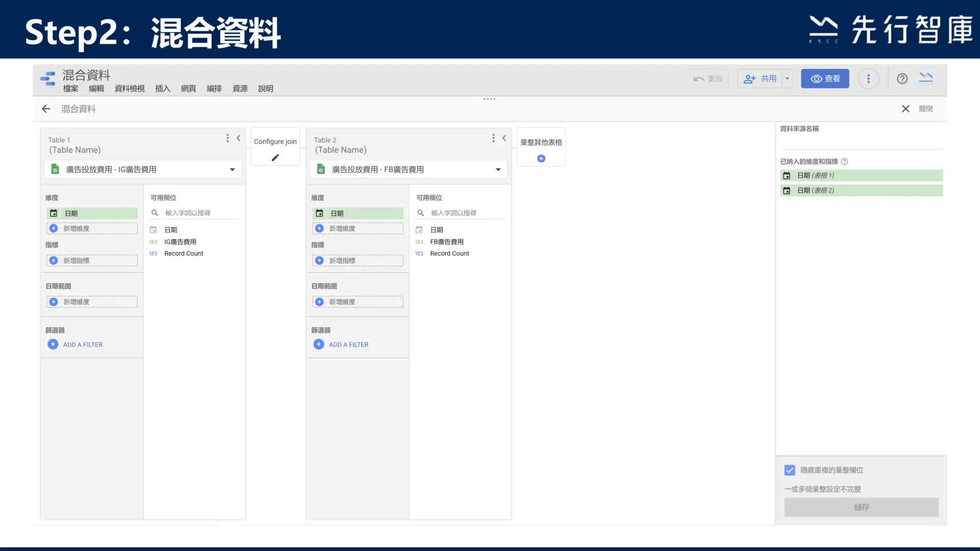Add a dimension in Table 1 維度 section
The image size is (980, 551).
[92, 229]
